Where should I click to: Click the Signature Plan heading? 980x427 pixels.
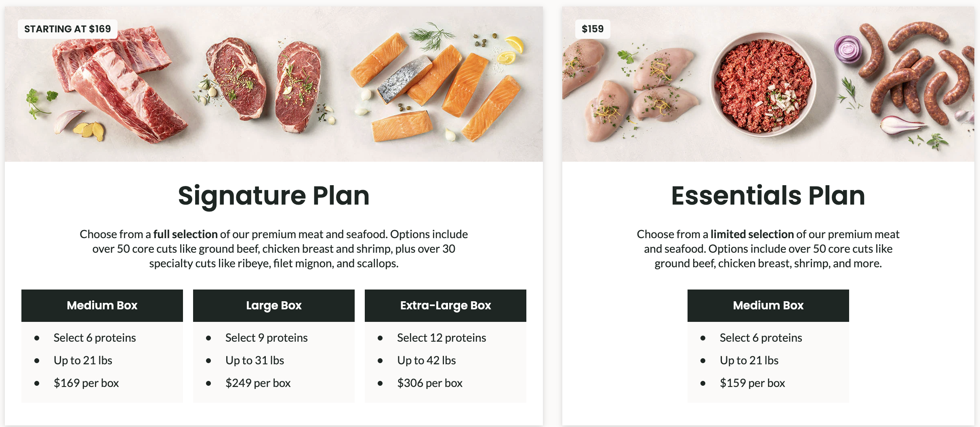point(273,196)
